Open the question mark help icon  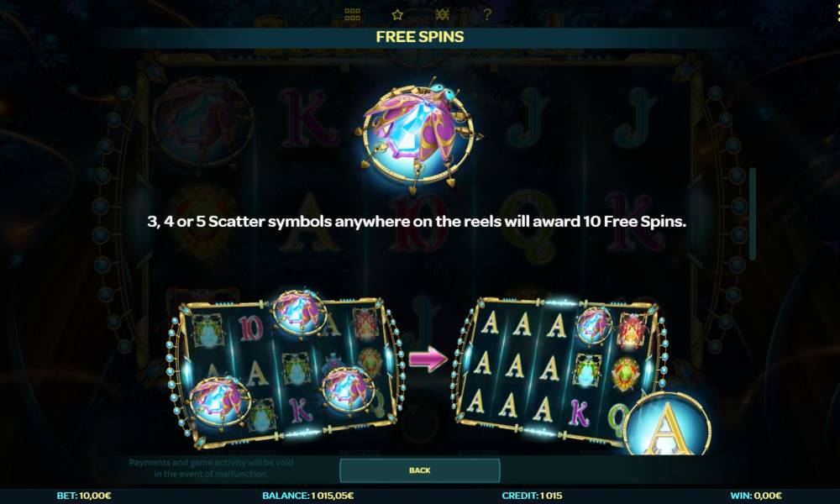coord(486,15)
